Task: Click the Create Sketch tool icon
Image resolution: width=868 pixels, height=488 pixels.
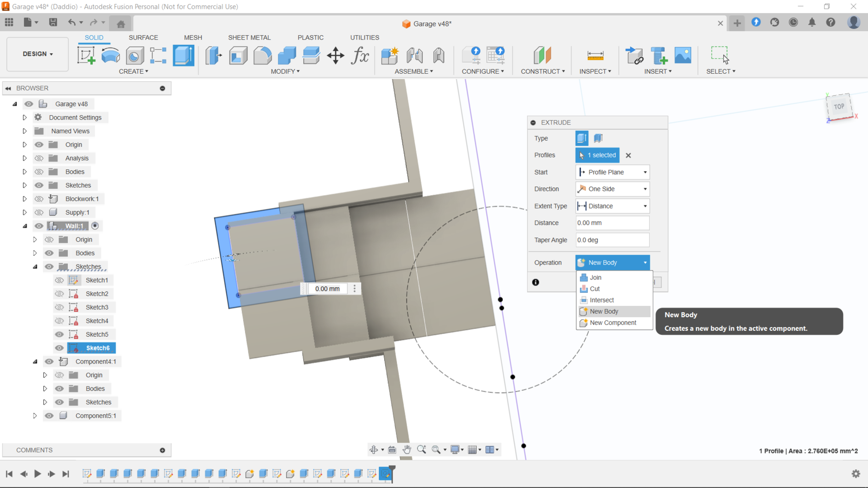Action: click(86, 55)
